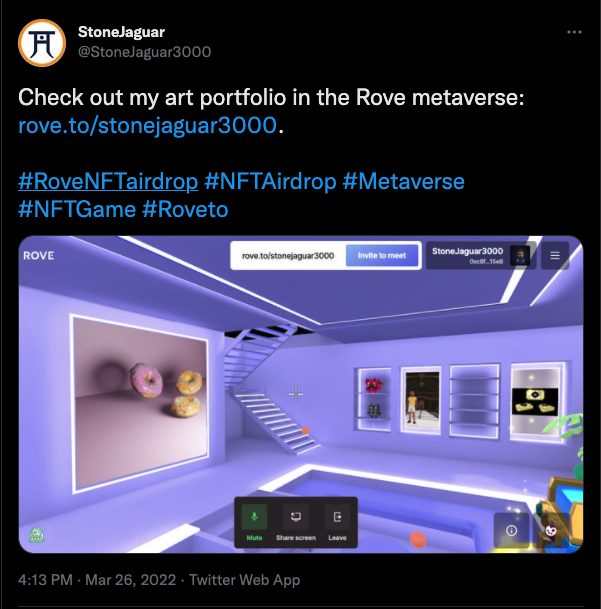Click the donuts artwork on the wall
Viewport: 601px width, 609px height.
[x=141, y=404]
